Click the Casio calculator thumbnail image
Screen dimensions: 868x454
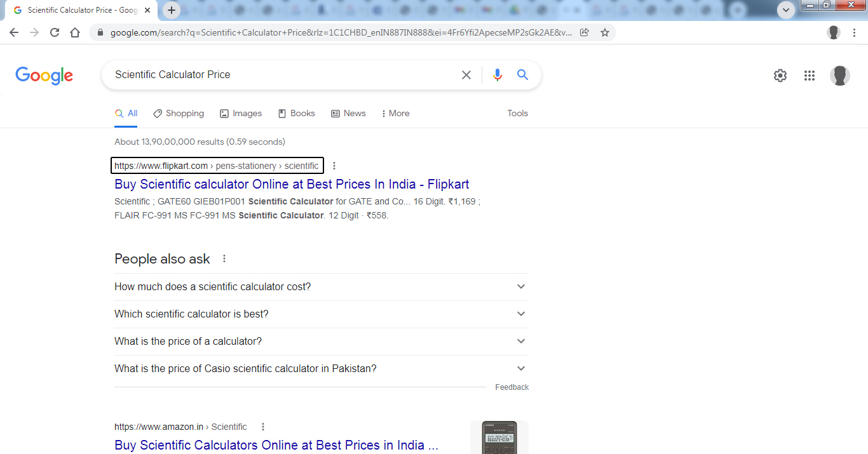tap(499, 437)
